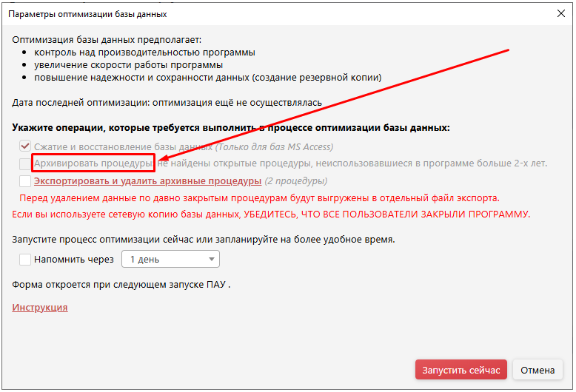
Task: Check the 'Экспортировать и удалить архивные процедуры' box
Action: [25, 180]
